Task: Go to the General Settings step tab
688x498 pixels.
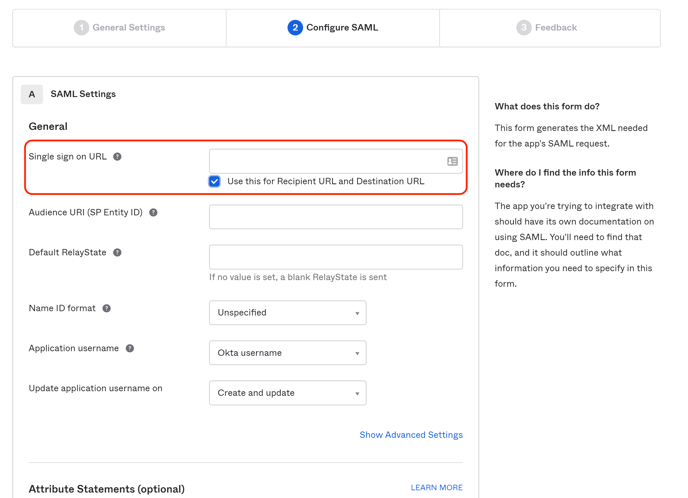Action: click(120, 28)
